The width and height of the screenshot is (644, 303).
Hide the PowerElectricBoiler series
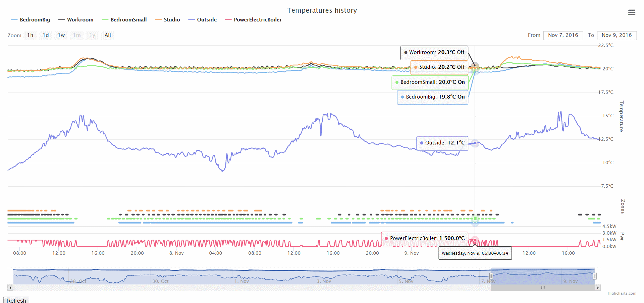pyautogui.click(x=254, y=20)
